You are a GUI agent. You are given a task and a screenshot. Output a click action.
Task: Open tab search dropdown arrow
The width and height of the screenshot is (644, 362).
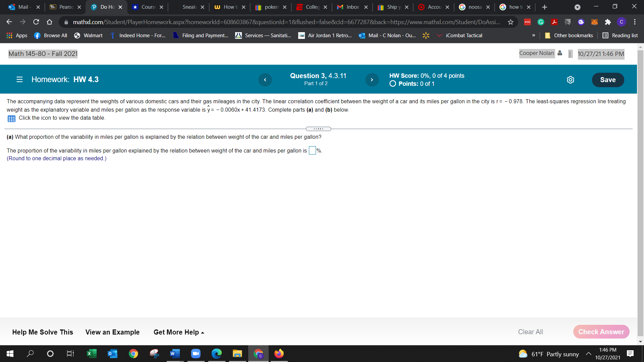tap(577, 7)
